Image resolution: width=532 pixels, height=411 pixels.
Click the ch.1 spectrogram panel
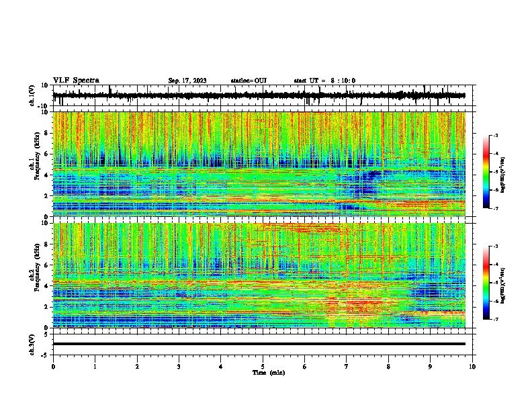pos(259,164)
